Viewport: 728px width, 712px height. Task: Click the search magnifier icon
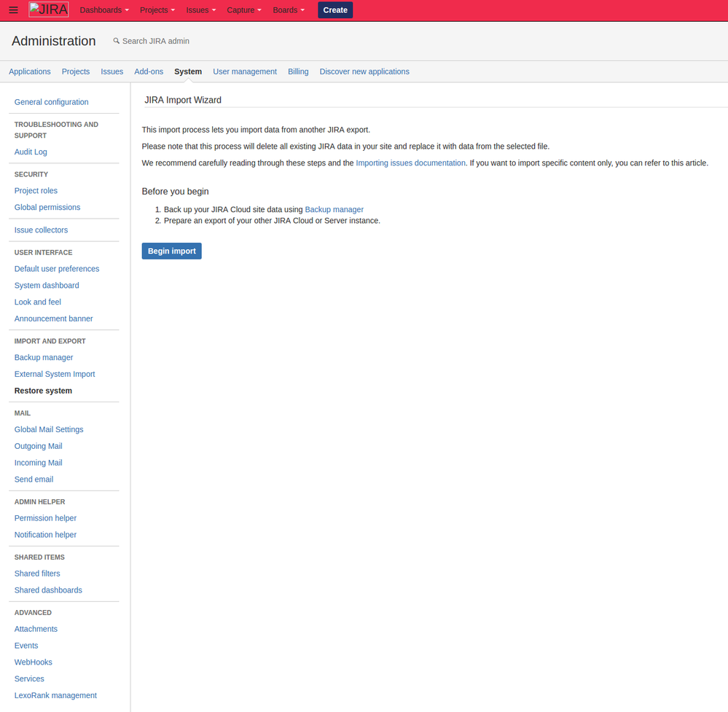(x=116, y=41)
